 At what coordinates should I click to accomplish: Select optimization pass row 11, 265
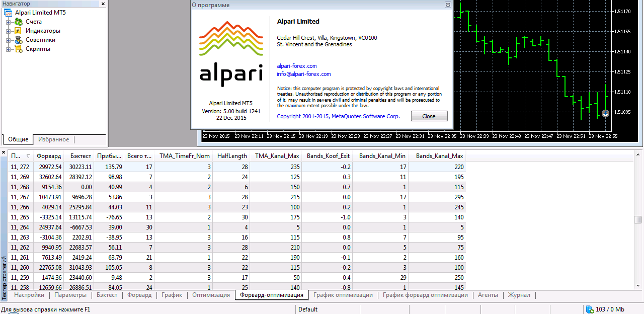238,217
